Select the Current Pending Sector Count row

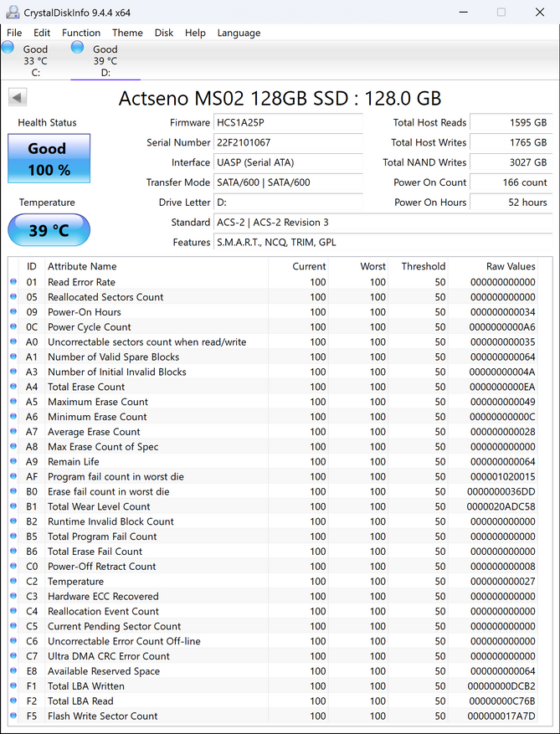[273, 626]
